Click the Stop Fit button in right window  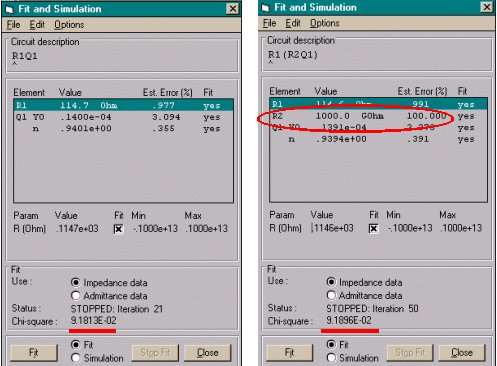[410, 352]
